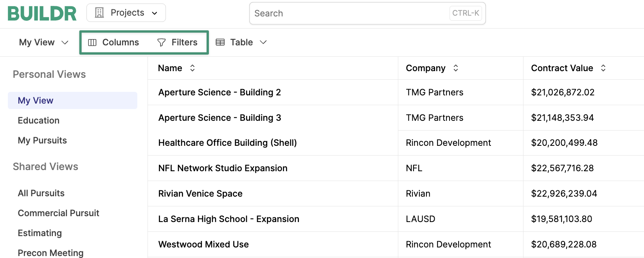Sort by Contract Value using the sort arrows
The height and width of the screenshot is (258, 644).
coord(603,68)
